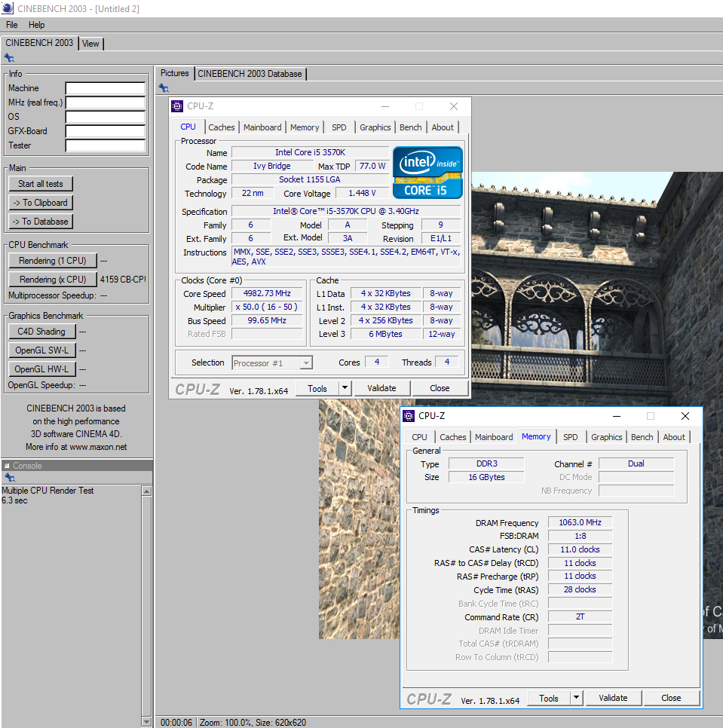This screenshot has width=723, height=728.
Task: Click the Intel Core i5 3570K name field
Action: click(x=310, y=152)
